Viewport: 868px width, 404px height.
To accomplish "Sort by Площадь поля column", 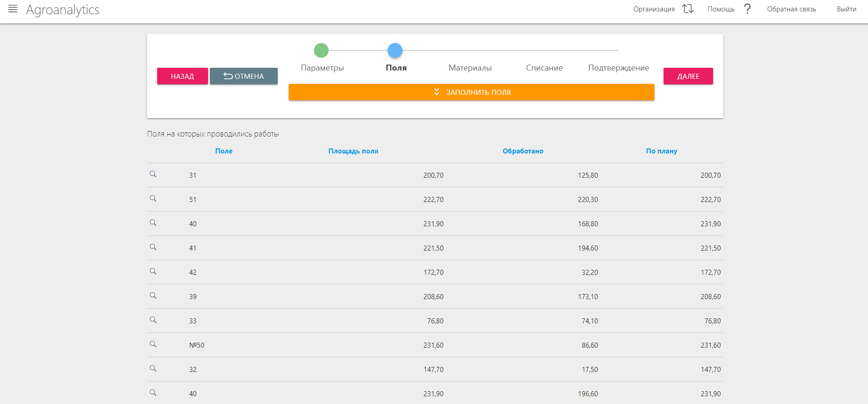I will (353, 151).
